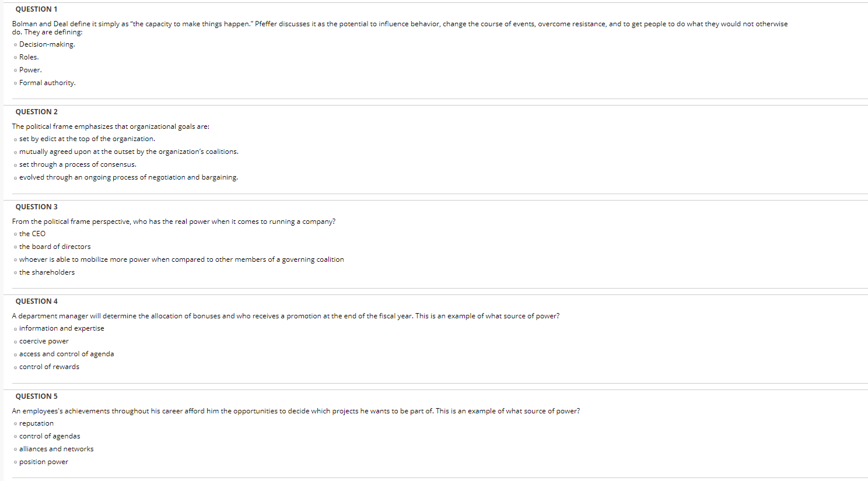Image resolution: width=868 pixels, height=481 pixels.
Task: Choose "the CEO" in Question 3
Action: tap(15, 234)
